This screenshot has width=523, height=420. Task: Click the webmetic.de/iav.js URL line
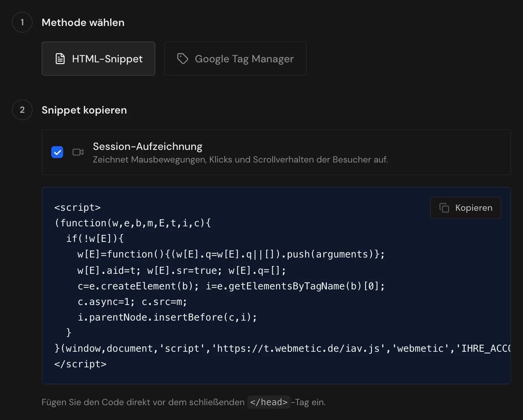pos(282,348)
